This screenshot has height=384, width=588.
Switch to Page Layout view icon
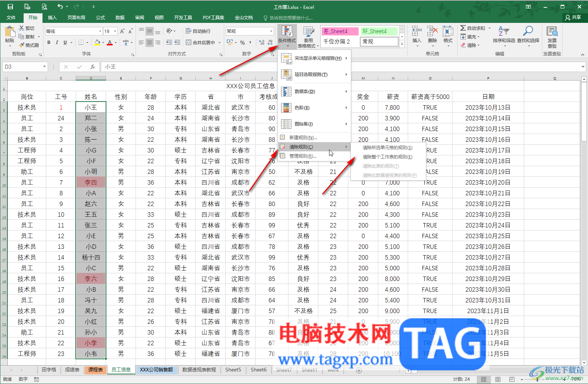point(498,379)
